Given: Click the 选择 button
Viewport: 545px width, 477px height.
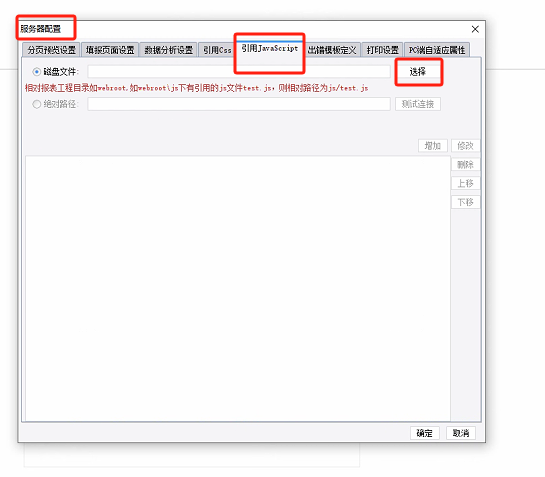Looking at the screenshot, I should (418, 72).
